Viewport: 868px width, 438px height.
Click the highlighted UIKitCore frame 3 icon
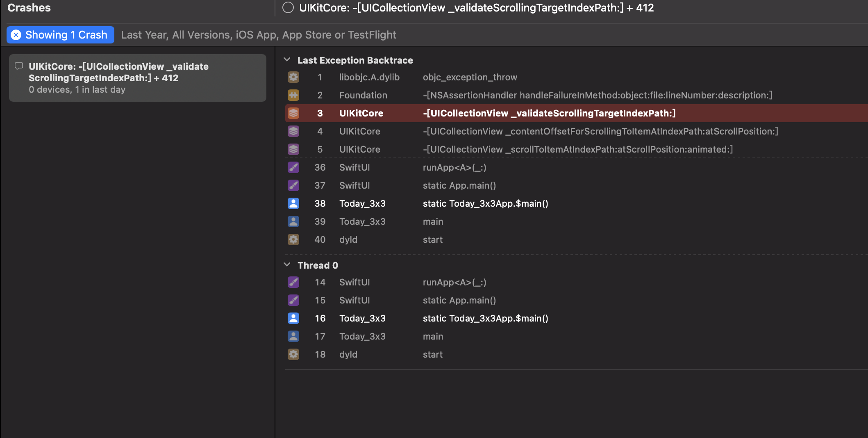(293, 113)
